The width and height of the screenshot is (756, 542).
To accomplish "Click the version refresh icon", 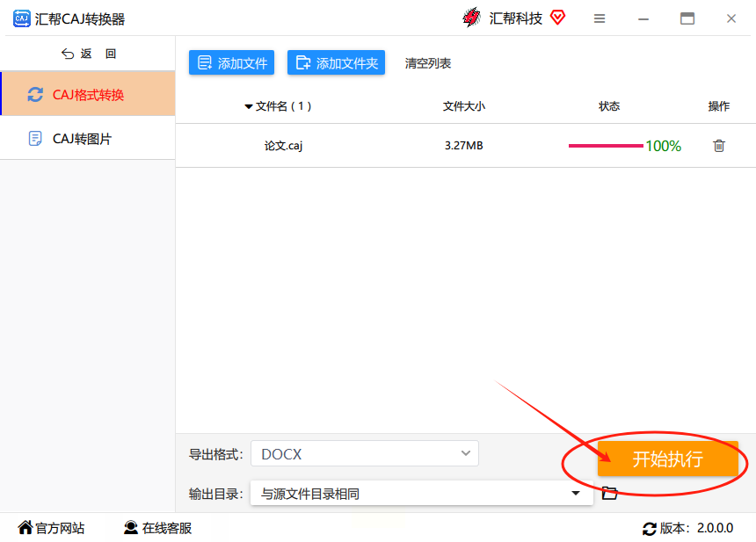I will 650,529.
